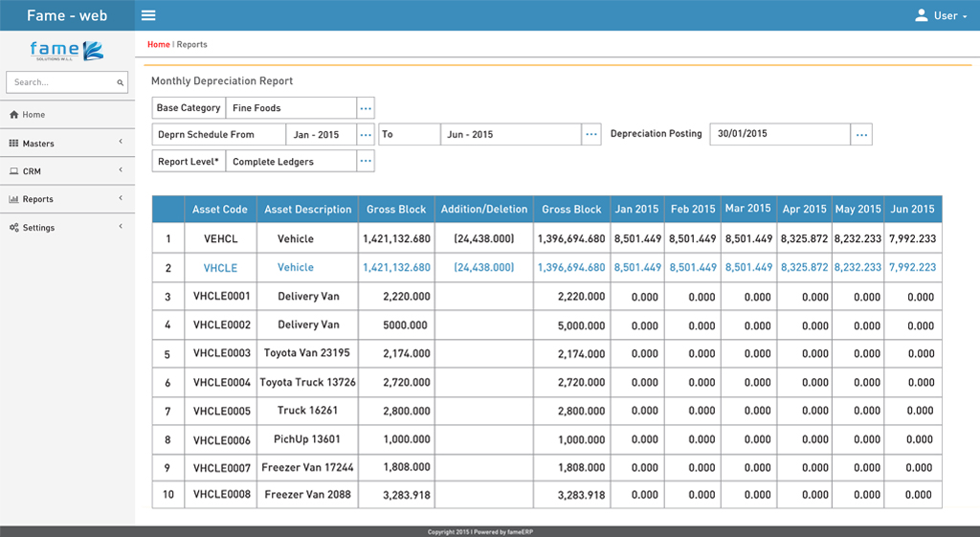Select the Truck 16261 description cell

point(307,411)
